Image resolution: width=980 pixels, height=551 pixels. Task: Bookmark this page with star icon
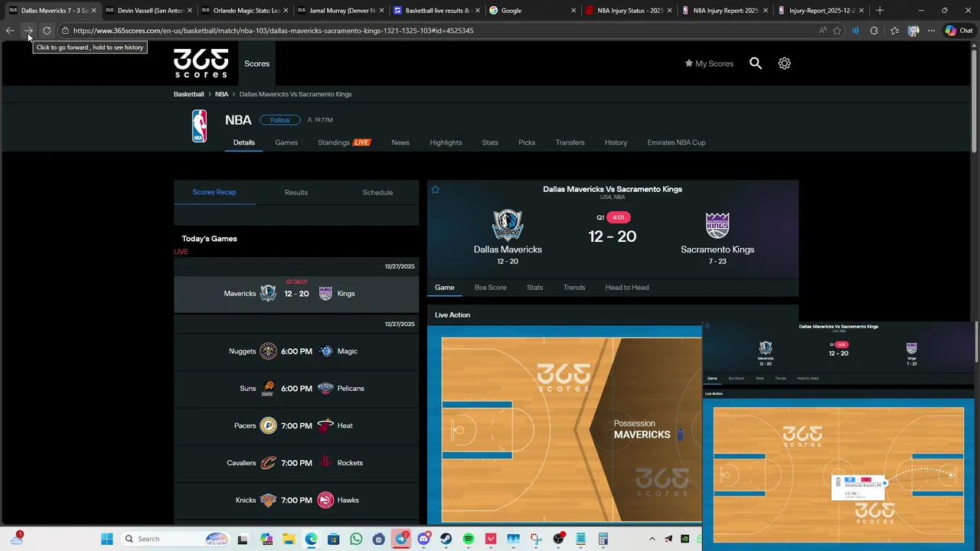pos(837,31)
